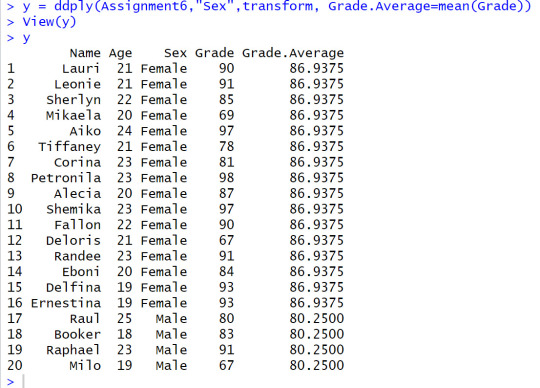
Task: Click Corina's grade value 81
Action: [226, 162]
